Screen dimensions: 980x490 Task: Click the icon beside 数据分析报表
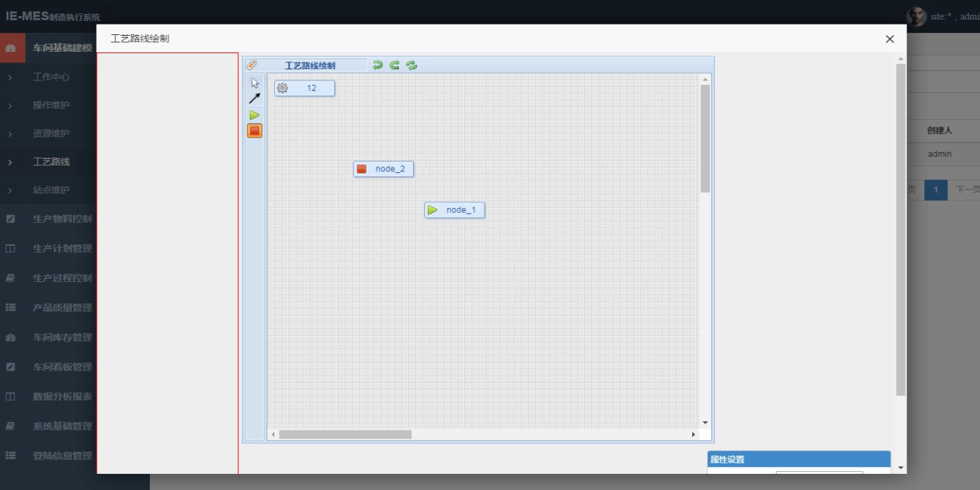pyautogui.click(x=10, y=396)
